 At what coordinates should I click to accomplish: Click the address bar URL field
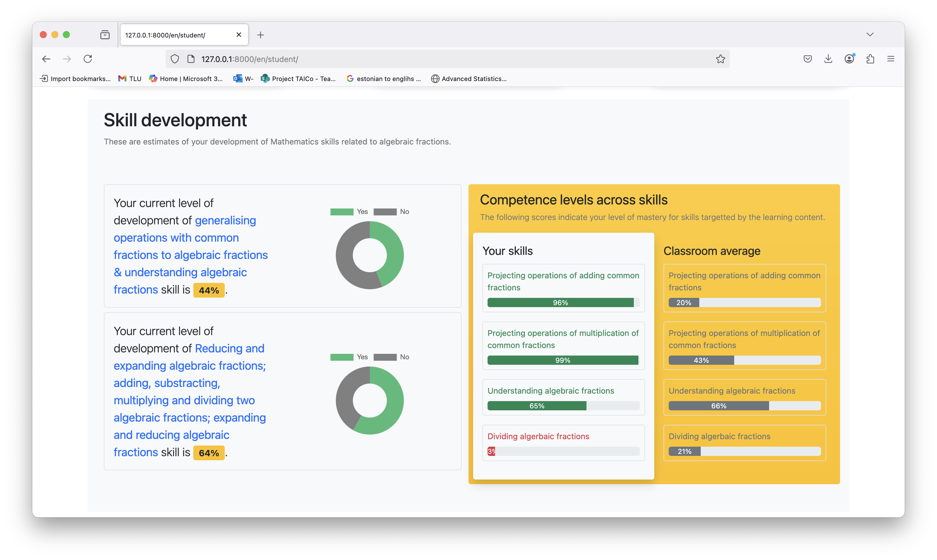[447, 59]
